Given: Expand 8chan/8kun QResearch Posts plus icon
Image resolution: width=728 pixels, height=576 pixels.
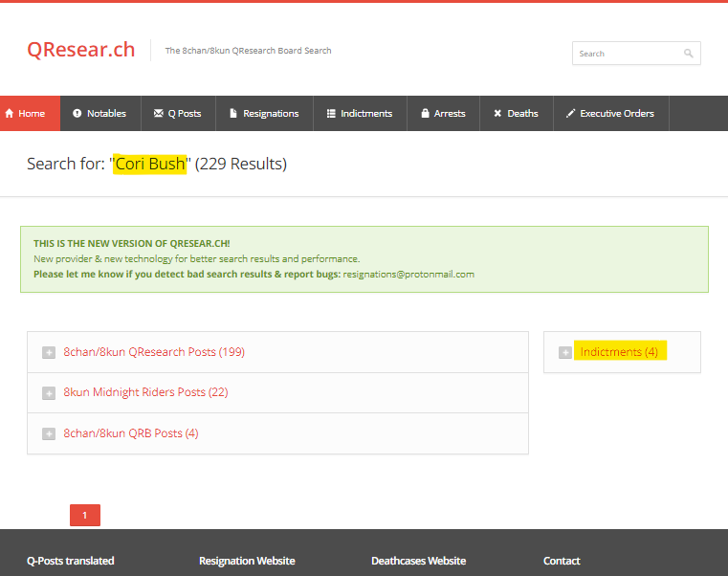Looking at the screenshot, I should coord(49,352).
